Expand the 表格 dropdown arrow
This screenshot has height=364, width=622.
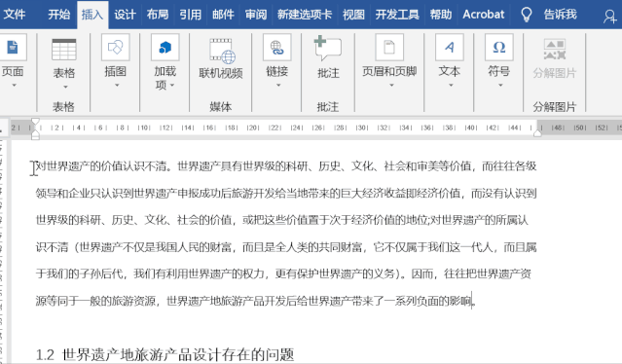point(65,87)
